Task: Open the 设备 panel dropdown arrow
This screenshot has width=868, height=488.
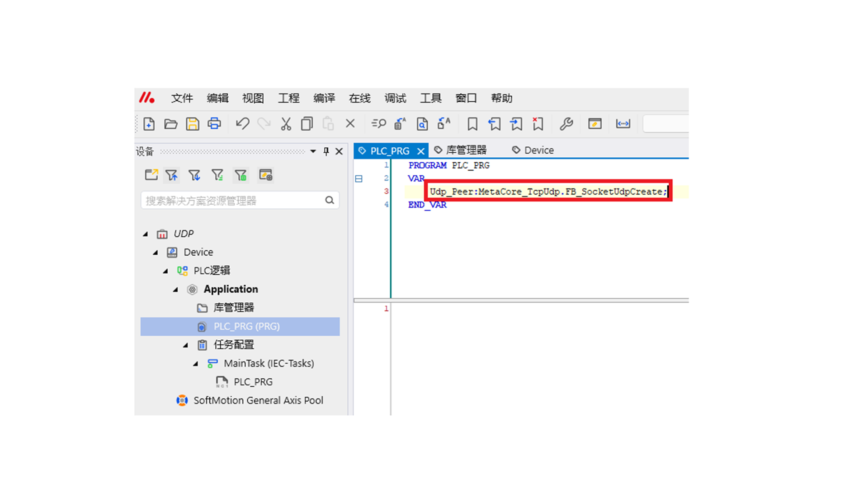Action: (x=313, y=151)
